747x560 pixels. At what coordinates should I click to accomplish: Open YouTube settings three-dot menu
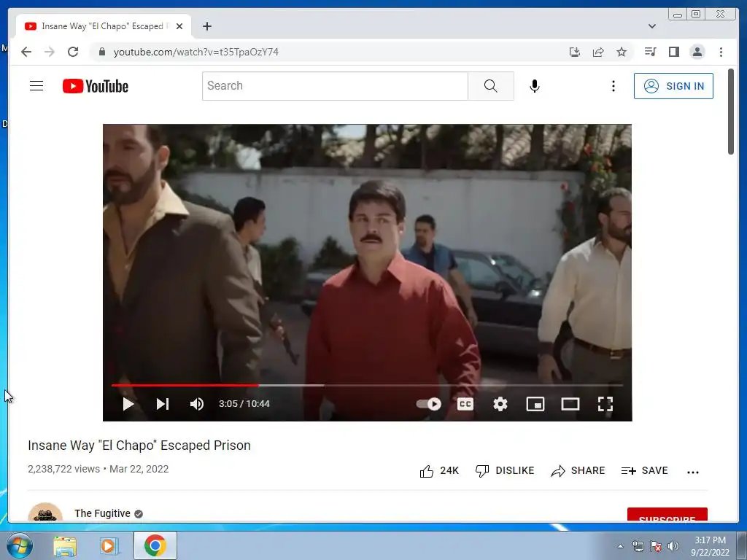pyautogui.click(x=613, y=86)
